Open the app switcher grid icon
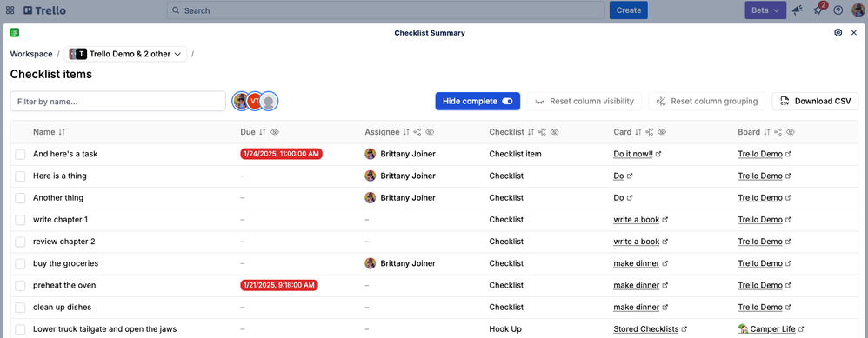This screenshot has height=338, width=868. coord(10,10)
